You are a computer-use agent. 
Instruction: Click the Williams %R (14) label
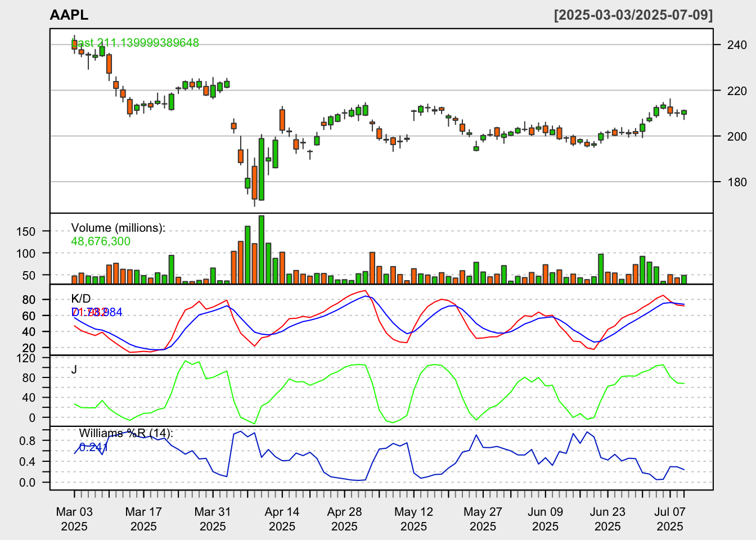point(126,433)
